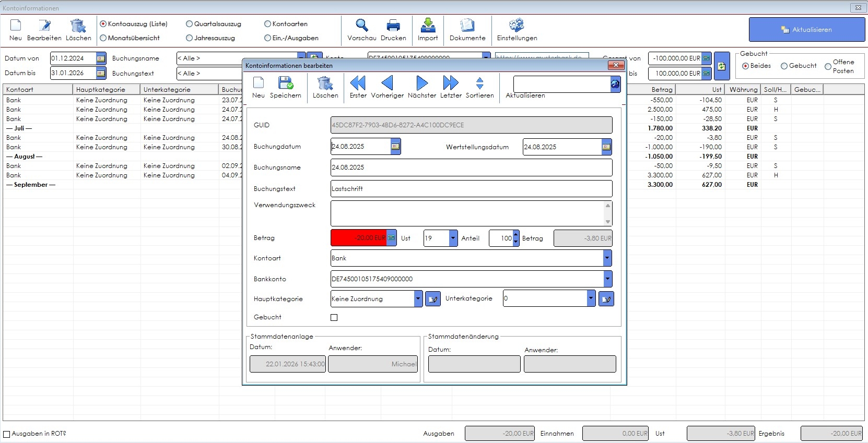Select the Monatsübersicht radio option
Screen dimensions: 868x443
103,38
